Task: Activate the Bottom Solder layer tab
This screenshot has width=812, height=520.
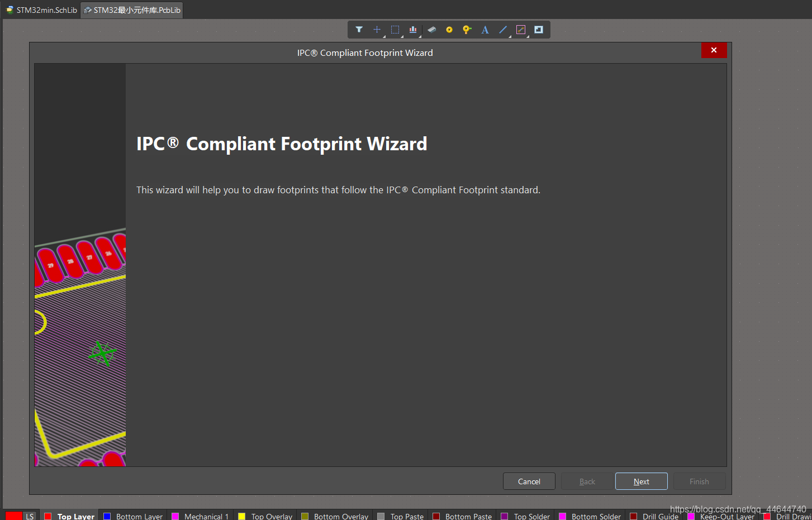Action: pyautogui.click(x=590, y=516)
